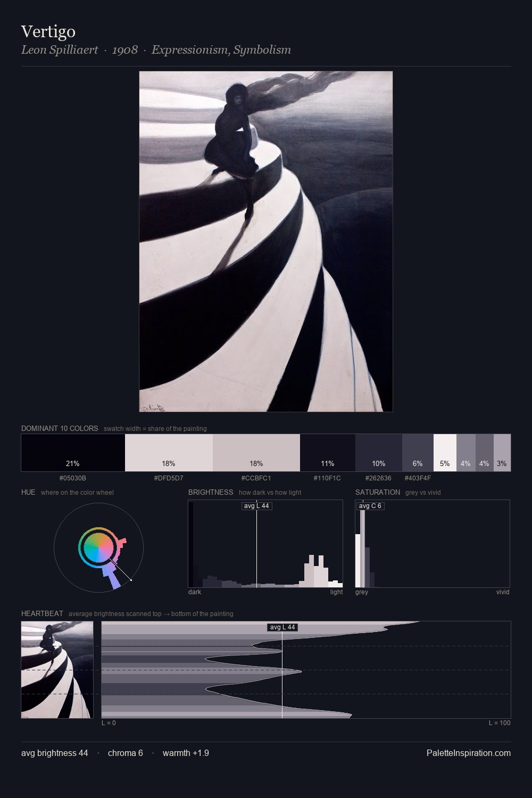The height and width of the screenshot is (798, 532).
Task: Click the 'light' brightness axis label
Action: 336,592
